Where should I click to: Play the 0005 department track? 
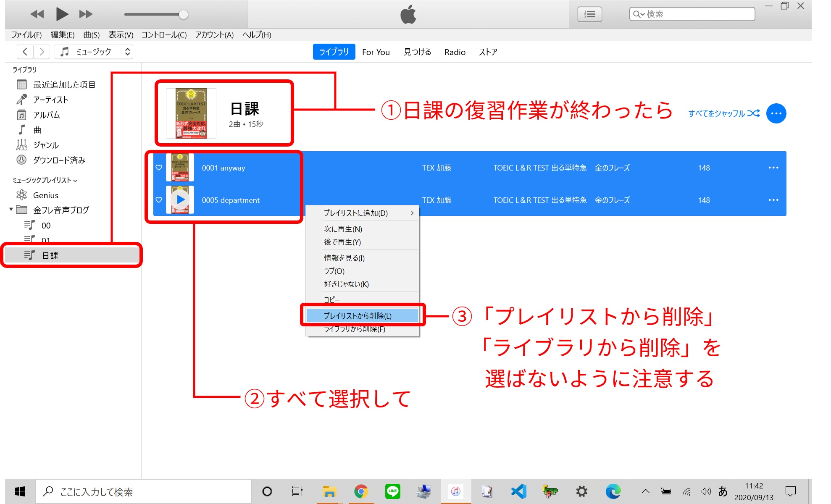181,200
